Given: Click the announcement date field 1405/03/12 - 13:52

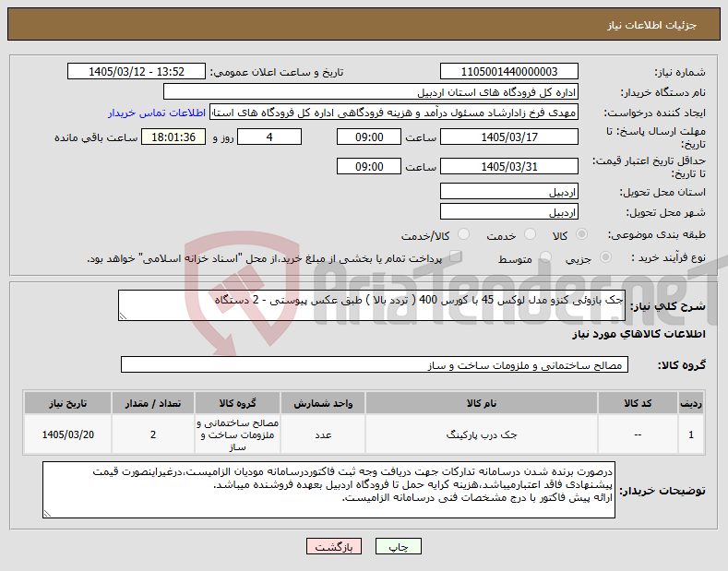Looking at the screenshot, I should tap(137, 72).
